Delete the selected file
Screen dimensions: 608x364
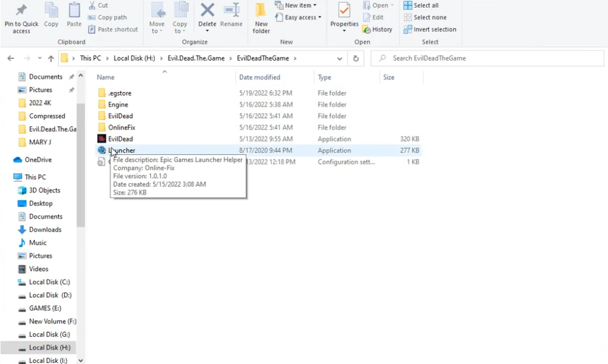(207, 18)
